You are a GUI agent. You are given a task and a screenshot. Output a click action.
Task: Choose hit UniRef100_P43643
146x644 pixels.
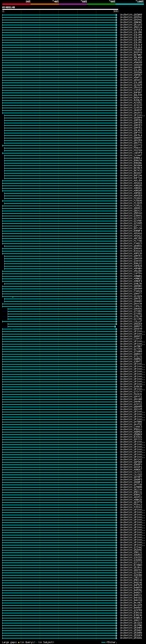click(131, 198)
